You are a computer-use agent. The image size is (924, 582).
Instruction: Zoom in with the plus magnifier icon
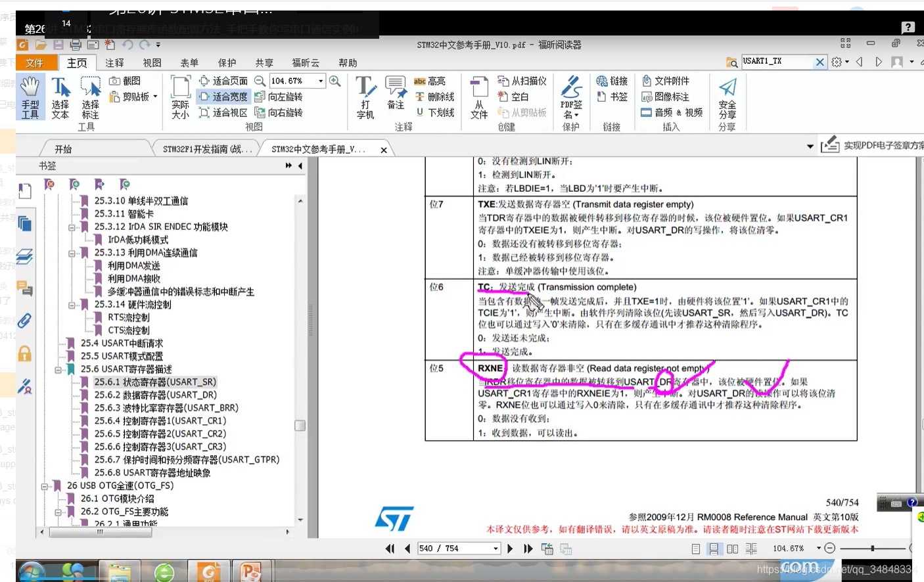tap(335, 81)
